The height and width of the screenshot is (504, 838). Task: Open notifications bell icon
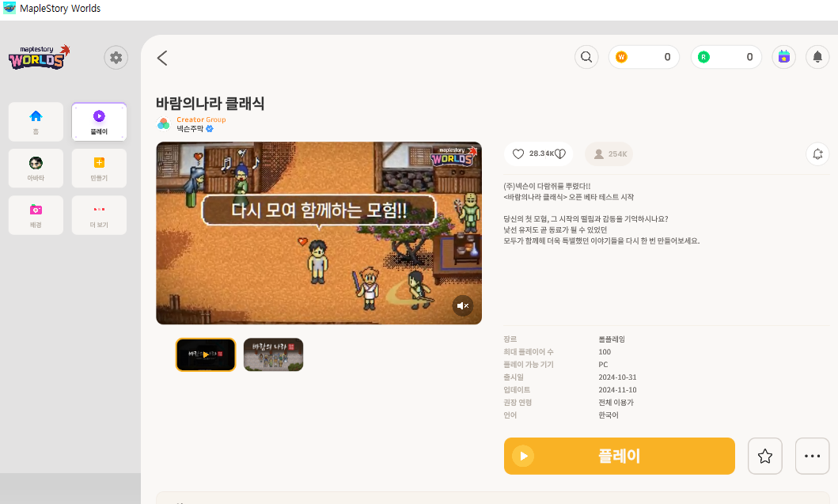click(817, 57)
